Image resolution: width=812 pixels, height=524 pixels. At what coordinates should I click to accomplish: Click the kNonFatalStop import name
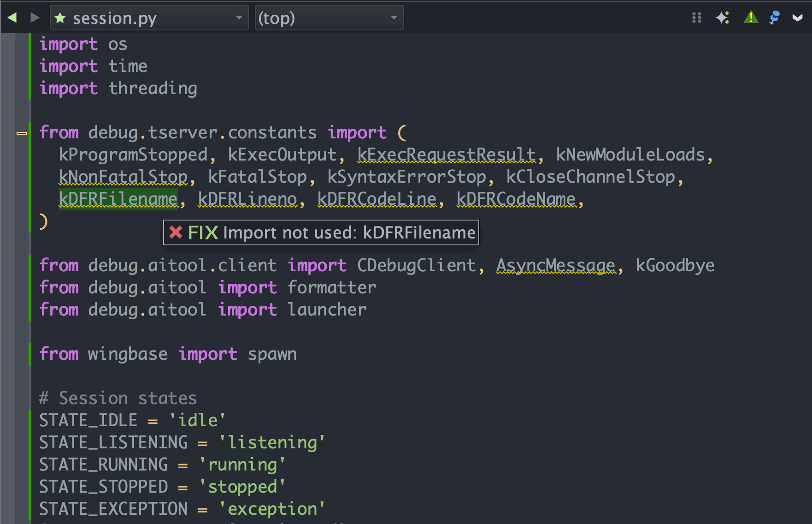[124, 177]
